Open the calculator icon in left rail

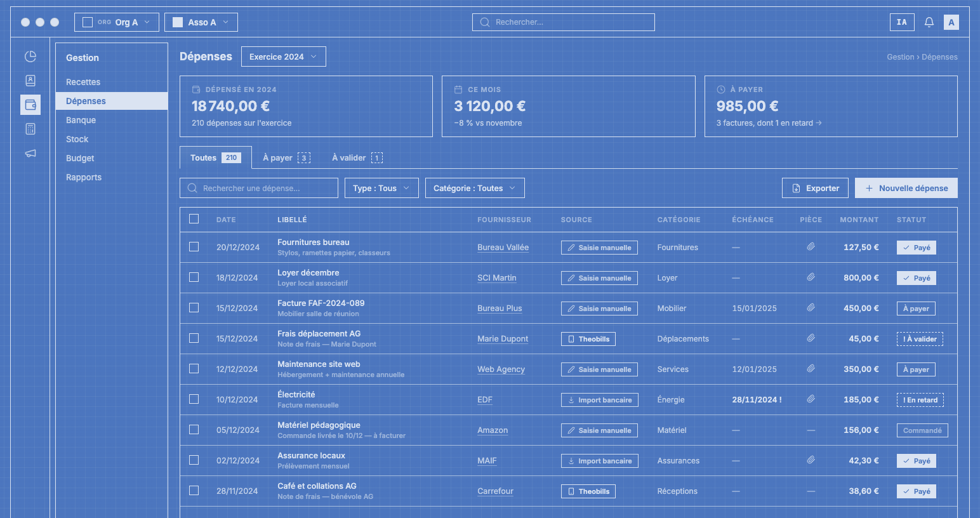click(x=30, y=129)
